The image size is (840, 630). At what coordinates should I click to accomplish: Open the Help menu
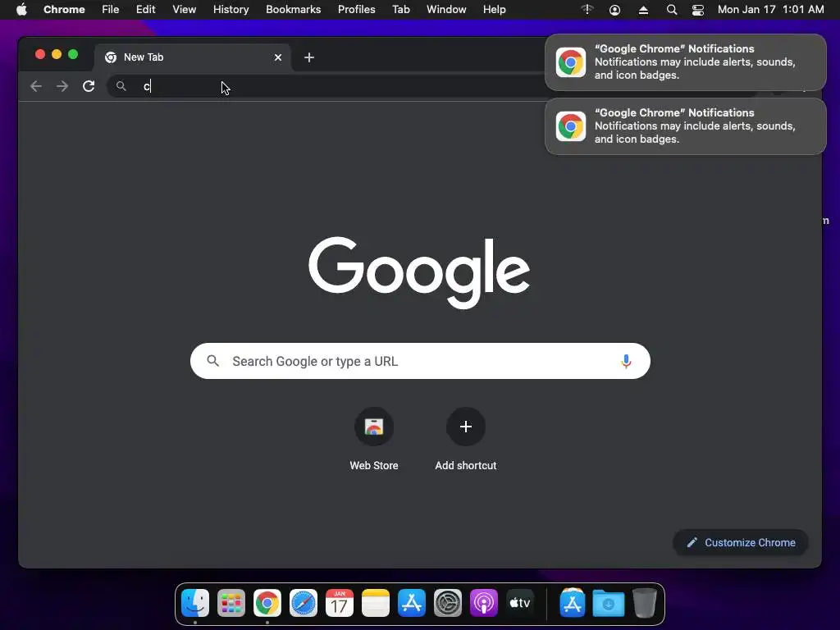point(494,10)
